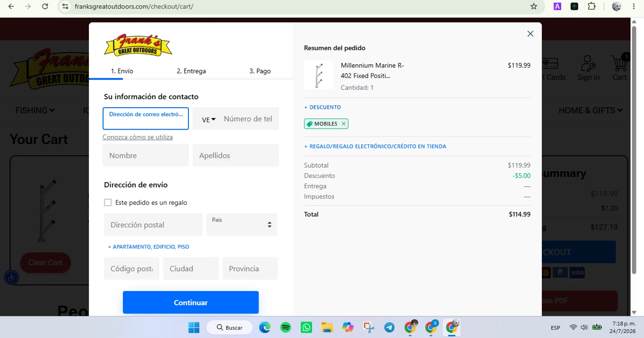The width and height of the screenshot is (644, 338).
Task: Open the Windows Start menu
Action: (x=194, y=328)
